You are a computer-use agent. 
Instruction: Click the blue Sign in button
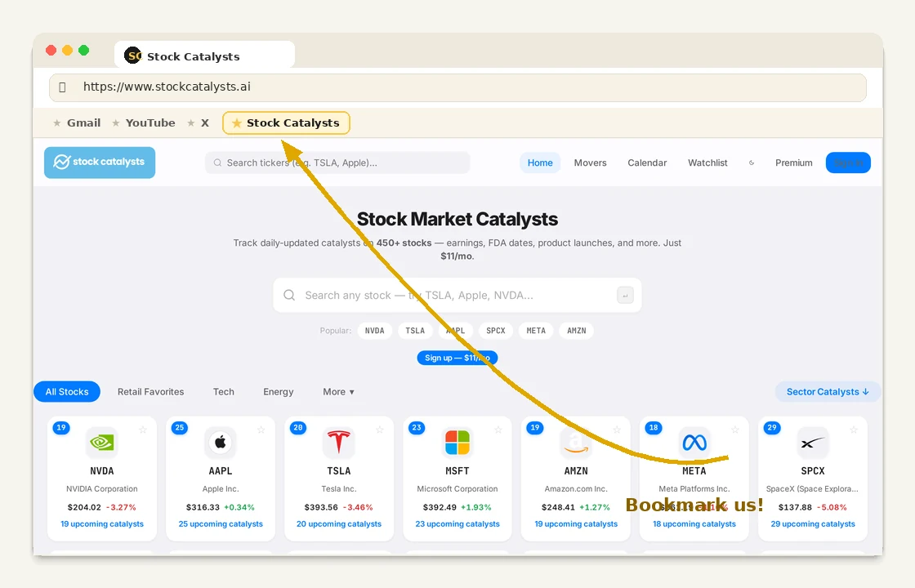(x=848, y=163)
